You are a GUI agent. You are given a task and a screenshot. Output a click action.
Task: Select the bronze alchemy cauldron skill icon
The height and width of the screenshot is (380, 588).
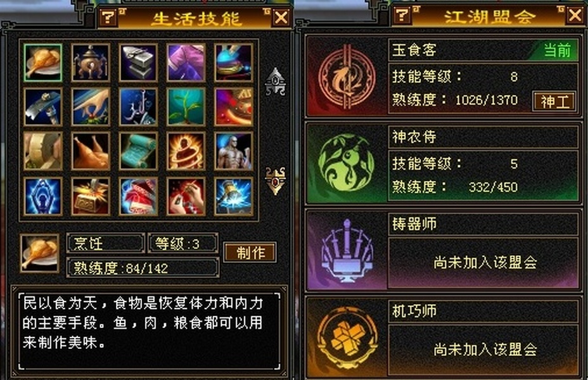91,63
